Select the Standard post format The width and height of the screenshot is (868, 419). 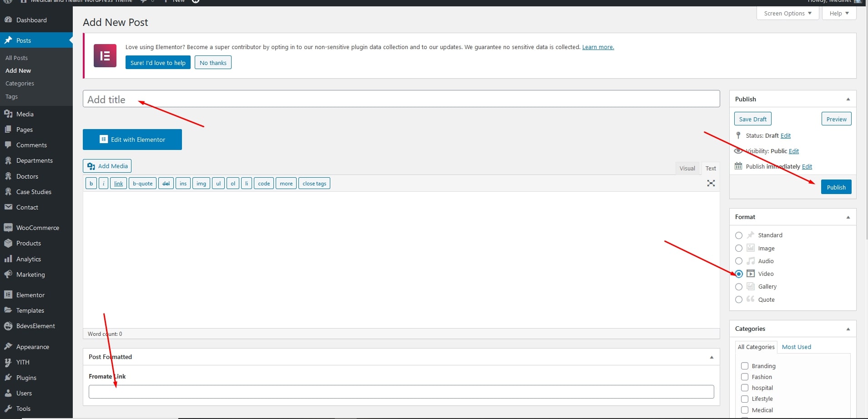(739, 235)
